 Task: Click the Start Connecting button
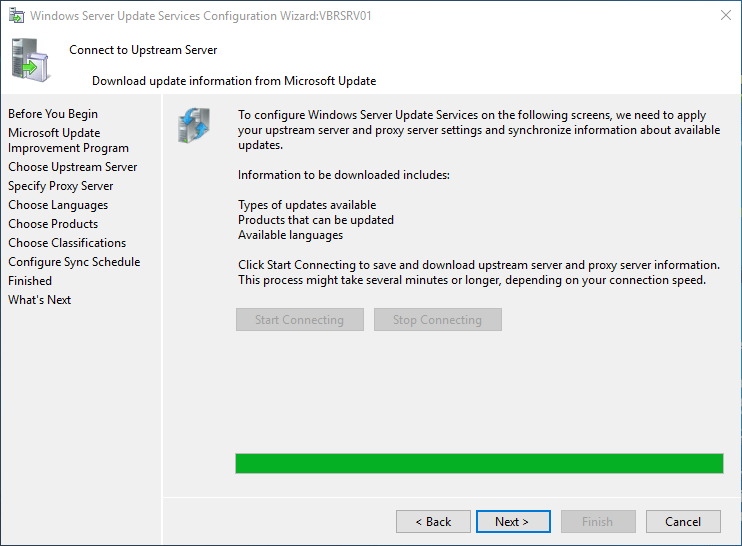click(300, 320)
